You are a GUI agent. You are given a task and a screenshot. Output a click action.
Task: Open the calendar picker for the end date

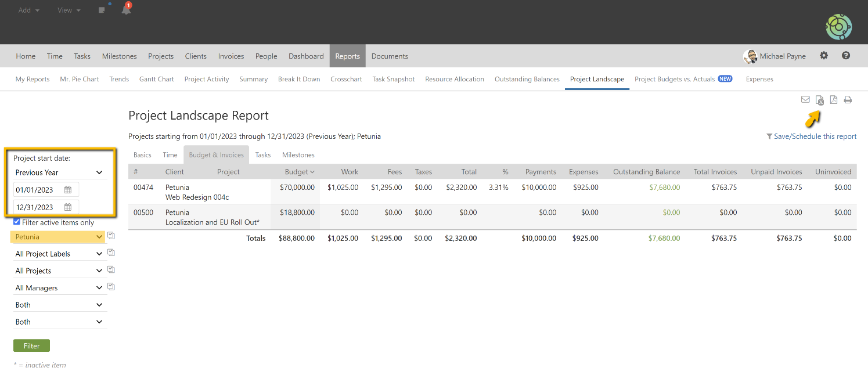click(67, 207)
